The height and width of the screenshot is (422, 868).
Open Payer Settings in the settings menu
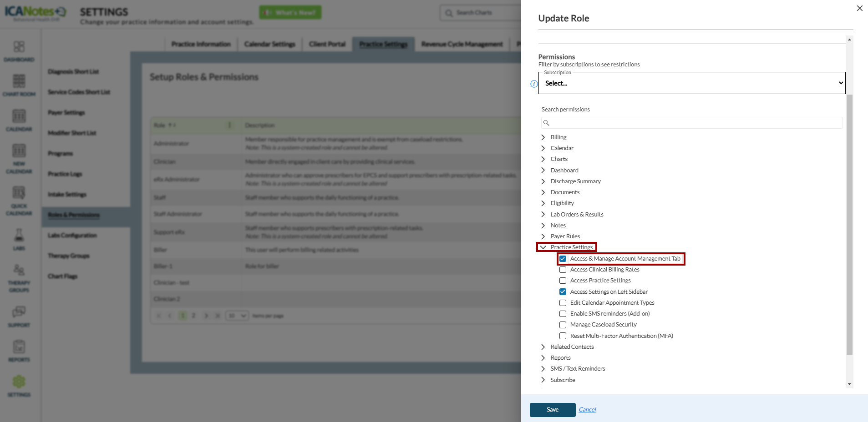tap(66, 113)
